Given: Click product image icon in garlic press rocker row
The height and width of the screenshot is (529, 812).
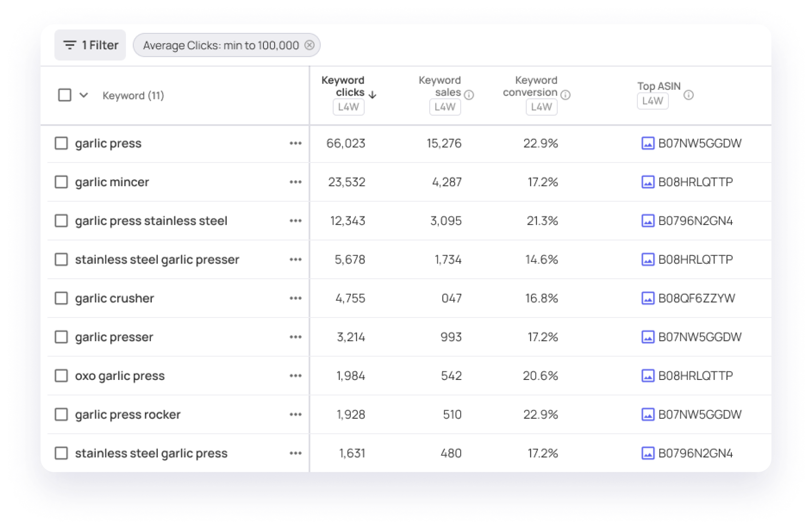Looking at the screenshot, I should point(648,414).
